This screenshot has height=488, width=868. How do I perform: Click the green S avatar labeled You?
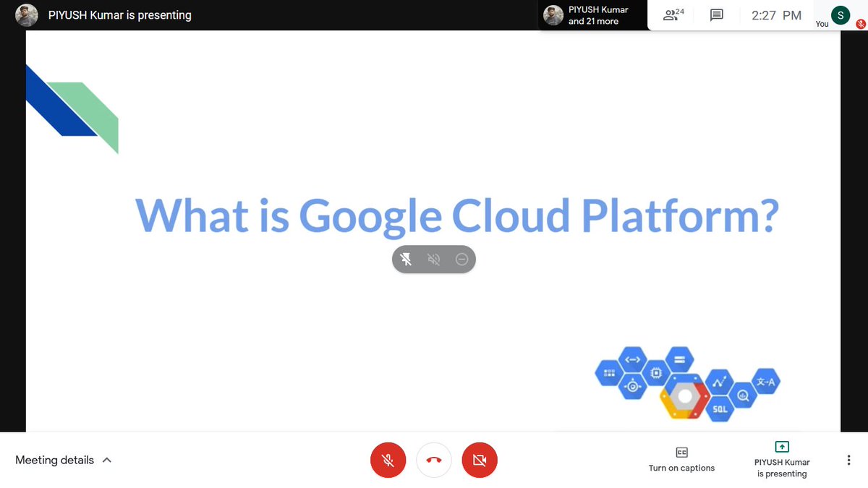point(841,15)
